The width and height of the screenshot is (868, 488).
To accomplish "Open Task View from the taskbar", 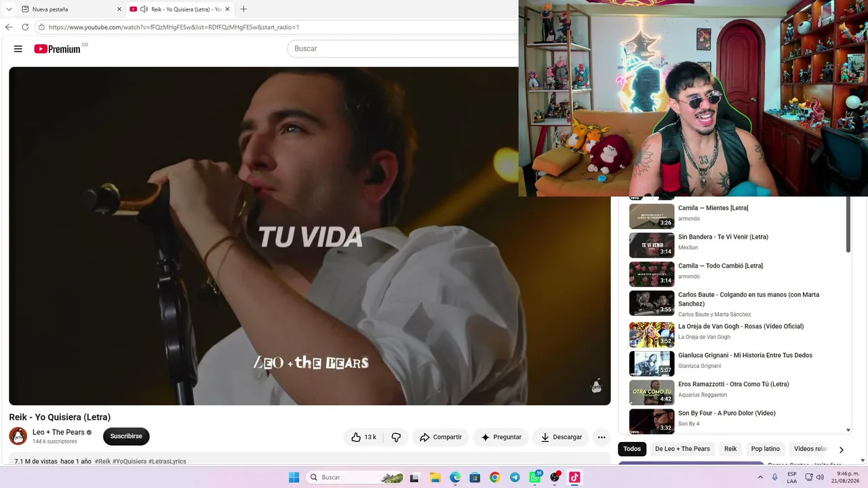I will point(414,477).
